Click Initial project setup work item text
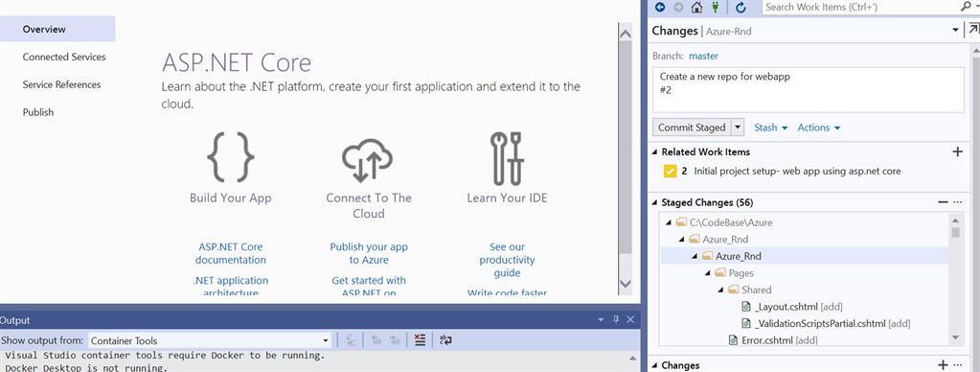Viewport: 980px width, 372px height. pos(797,172)
